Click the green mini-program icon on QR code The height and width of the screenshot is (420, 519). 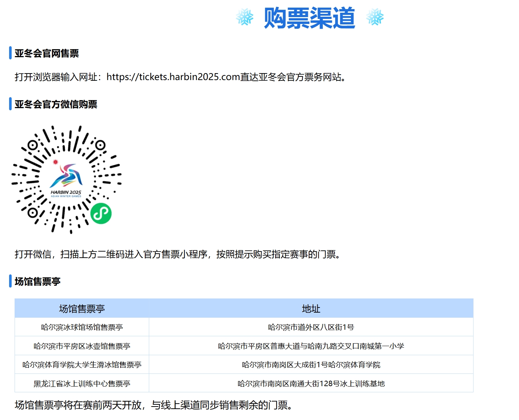tap(101, 213)
